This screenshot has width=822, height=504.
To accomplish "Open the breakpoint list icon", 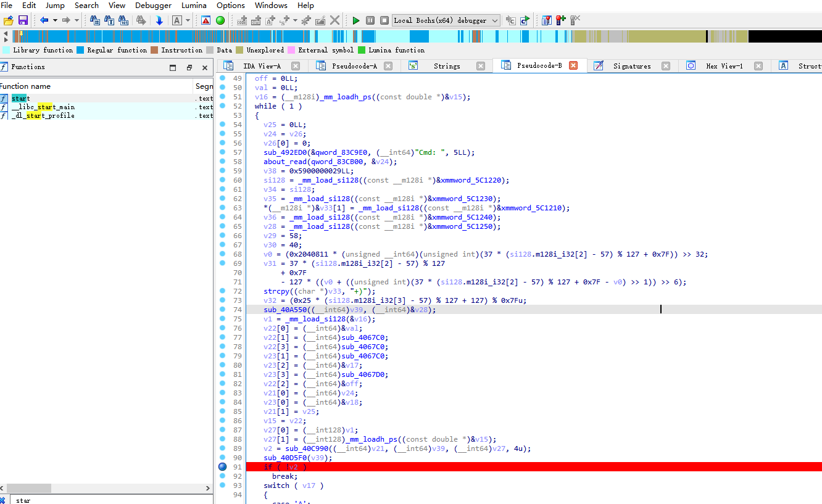I will (547, 20).
